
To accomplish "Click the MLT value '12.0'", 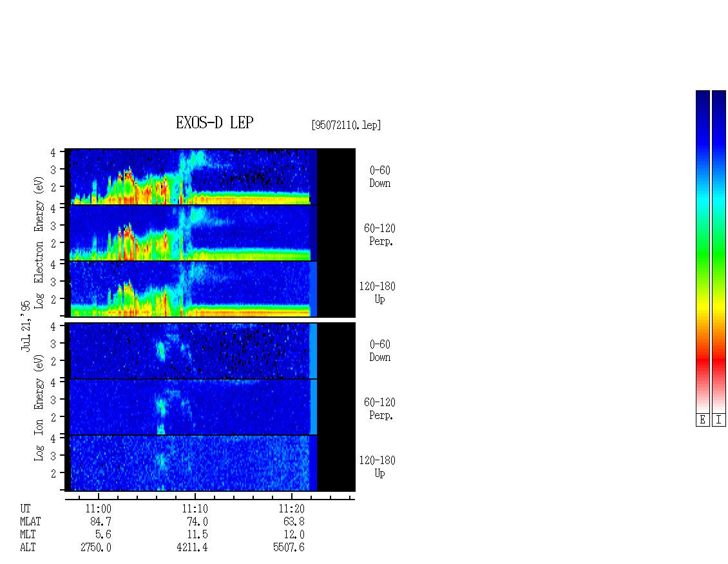I will pos(294,534).
